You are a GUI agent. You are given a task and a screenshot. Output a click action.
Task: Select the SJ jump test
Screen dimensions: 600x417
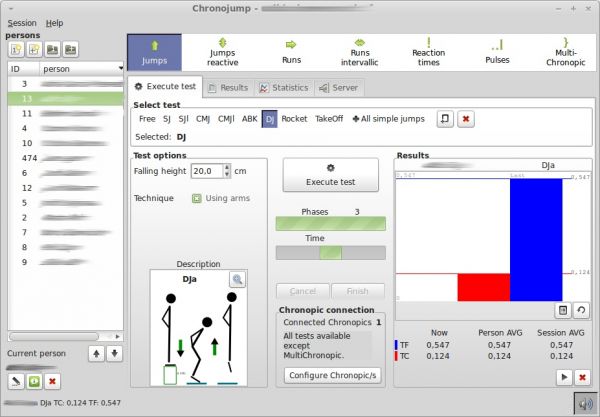[167, 119]
